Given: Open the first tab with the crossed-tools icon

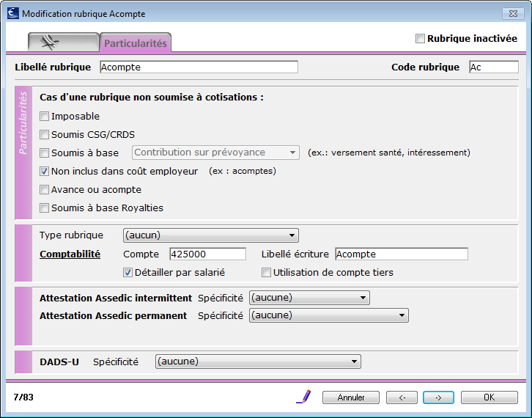Looking at the screenshot, I should (64, 43).
